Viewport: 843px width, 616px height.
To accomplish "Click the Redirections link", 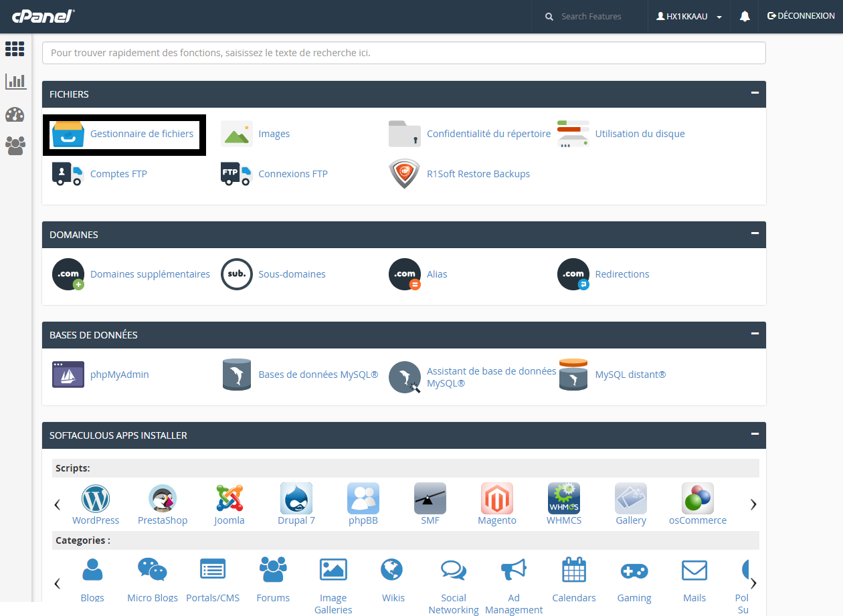I will (622, 274).
